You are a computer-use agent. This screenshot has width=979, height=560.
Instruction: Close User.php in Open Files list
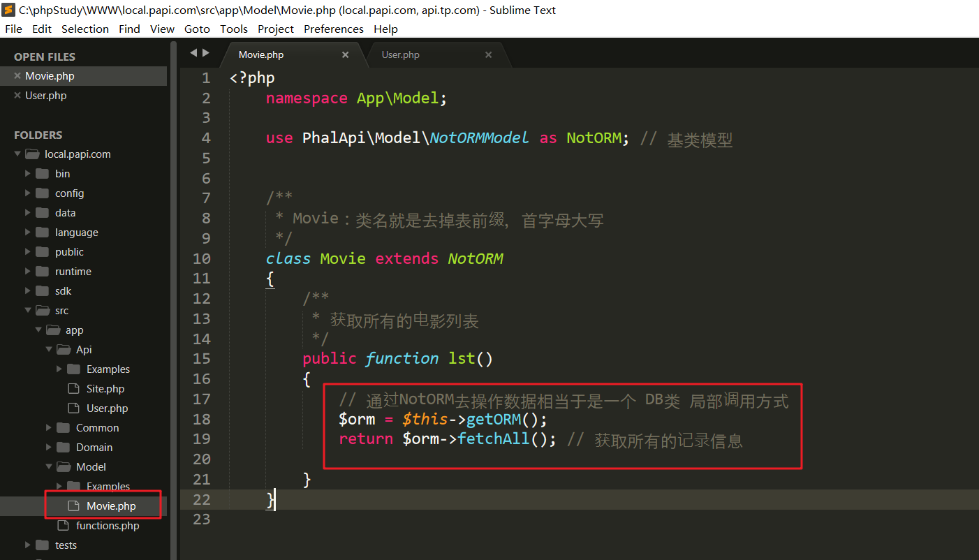pos(17,96)
